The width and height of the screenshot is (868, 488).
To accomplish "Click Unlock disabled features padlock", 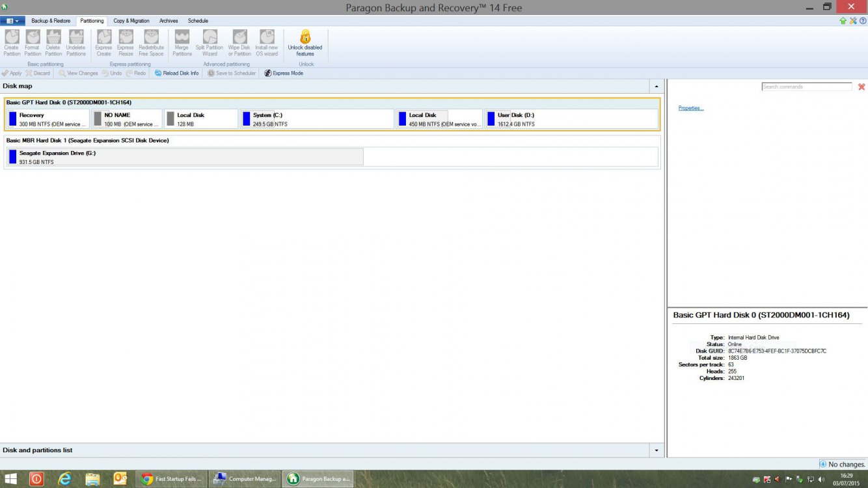I will 305,43.
